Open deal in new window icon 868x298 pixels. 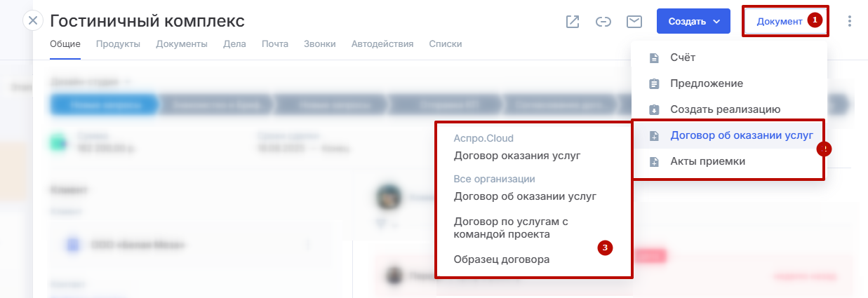pos(573,22)
